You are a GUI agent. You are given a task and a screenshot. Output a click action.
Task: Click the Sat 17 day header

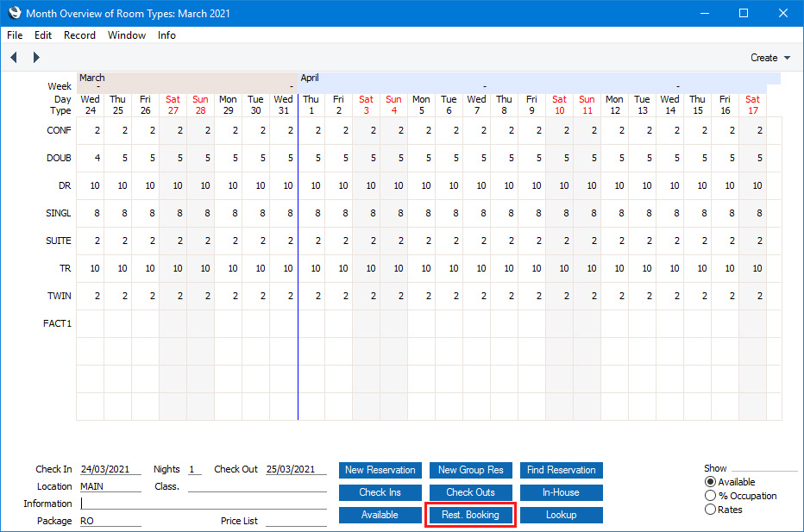point(753,104)
